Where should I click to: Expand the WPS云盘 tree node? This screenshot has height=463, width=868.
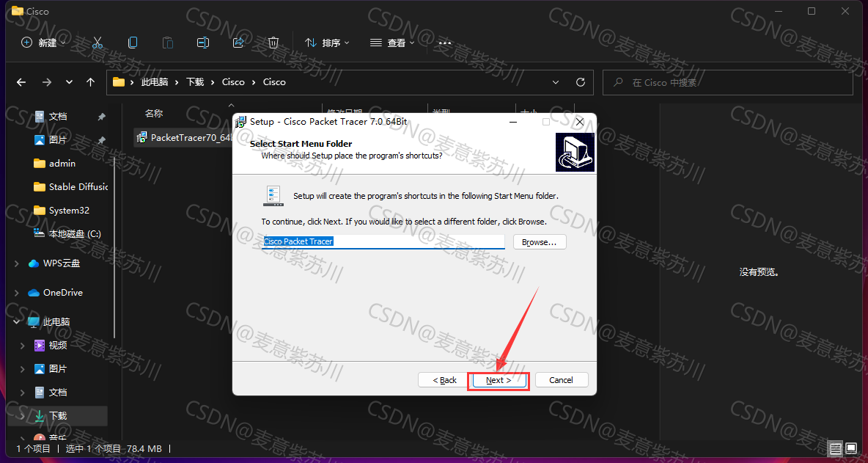(17, 263)
